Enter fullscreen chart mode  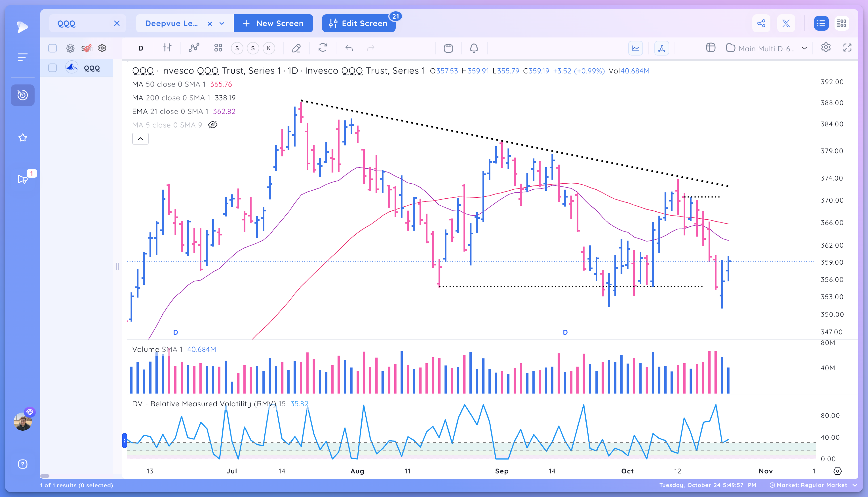(x=847, y=47)
